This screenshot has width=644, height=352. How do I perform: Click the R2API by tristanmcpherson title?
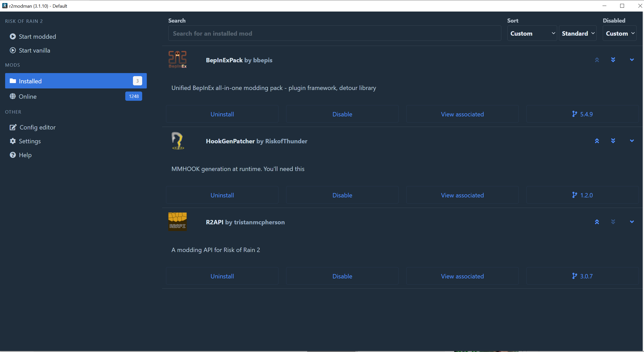(x=245, y=222)
